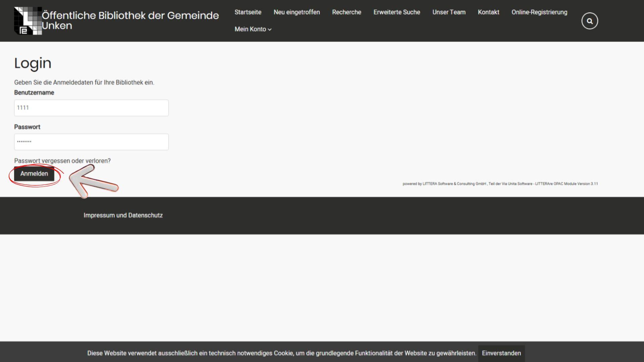Screen dimensions: 644x362
Task: Click Passwort vergessen oder verloren link
Action: coord(62,161)
